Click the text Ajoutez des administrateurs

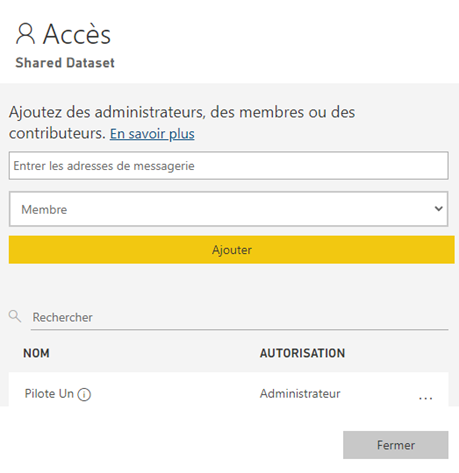tap(107, 112)
